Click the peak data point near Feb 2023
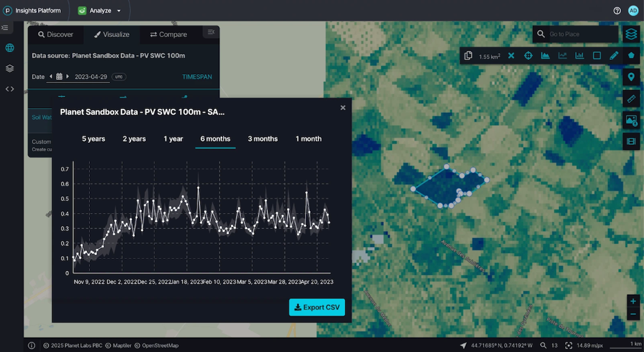This screenshot has width=644, height=352. [x=198, y=188]
